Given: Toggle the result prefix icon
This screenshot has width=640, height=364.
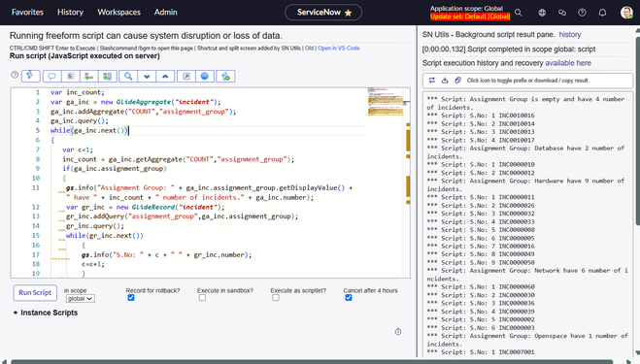Looking at the screenshot, I should [x=432, y=81].
